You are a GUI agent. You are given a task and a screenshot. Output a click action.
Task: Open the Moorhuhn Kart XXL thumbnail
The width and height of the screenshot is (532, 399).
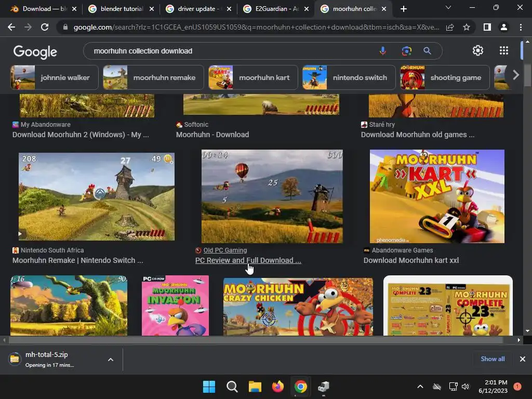pyautogui.click(x=437, y=196)
